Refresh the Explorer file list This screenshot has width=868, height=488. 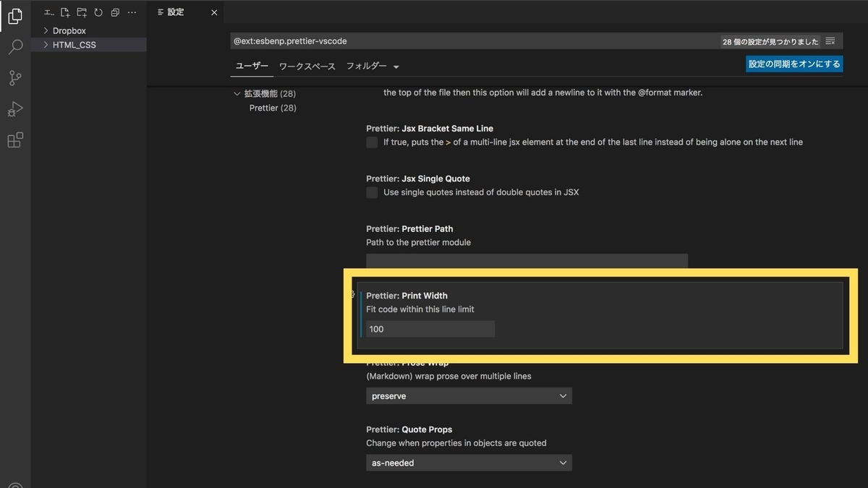[x=98, y=12]
